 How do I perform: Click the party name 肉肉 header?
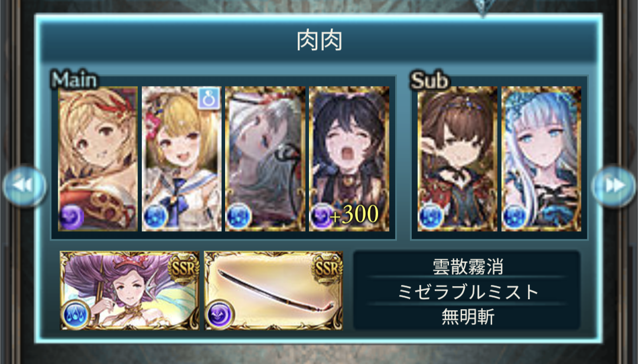click(319, 41)
